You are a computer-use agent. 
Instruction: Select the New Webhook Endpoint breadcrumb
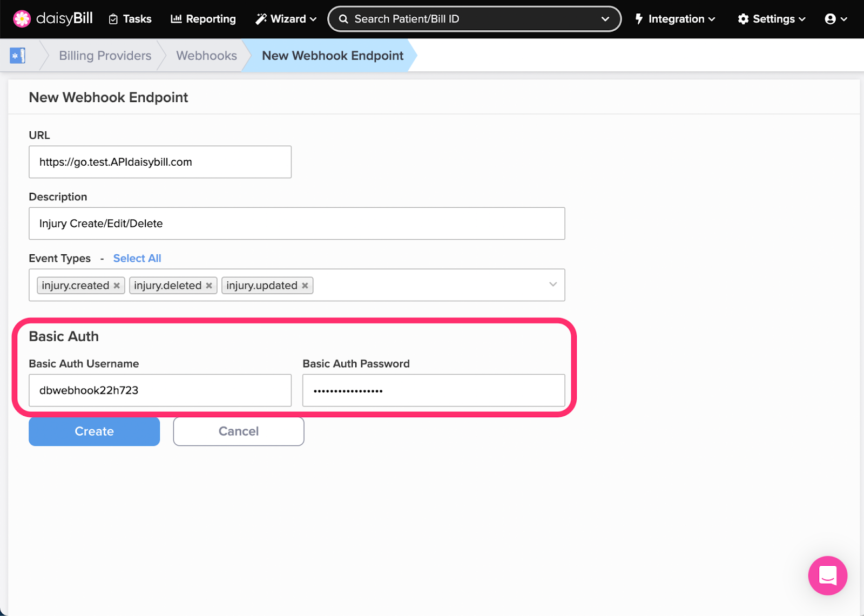point(333,56)
